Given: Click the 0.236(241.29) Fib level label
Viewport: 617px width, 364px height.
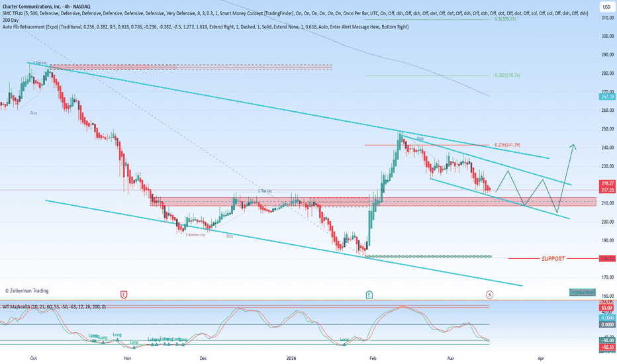Looking at the screenshot, I should point(507,145).
